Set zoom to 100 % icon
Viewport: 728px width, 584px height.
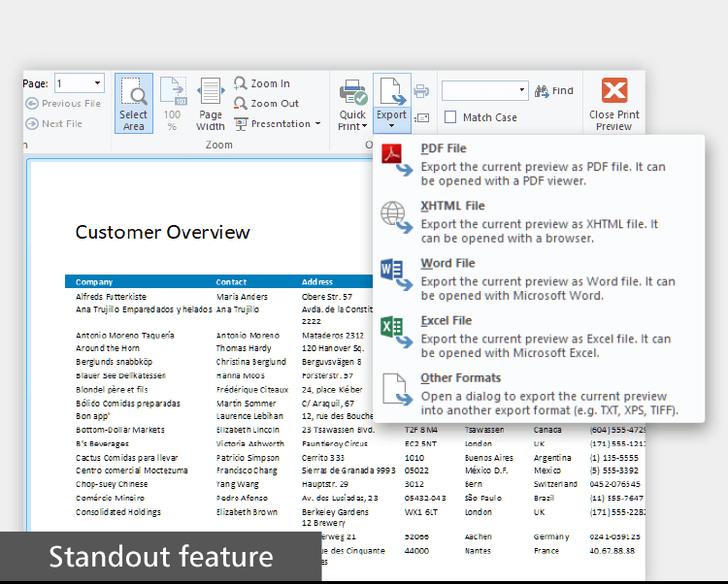click(x=173, y=91)
